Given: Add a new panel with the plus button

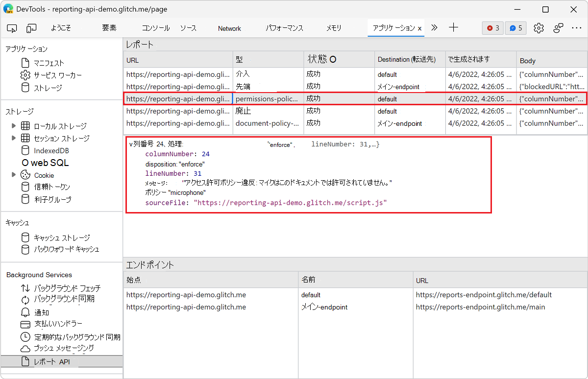Looking at the screenshot, I should pyautogui.click(x=453, y=28).
